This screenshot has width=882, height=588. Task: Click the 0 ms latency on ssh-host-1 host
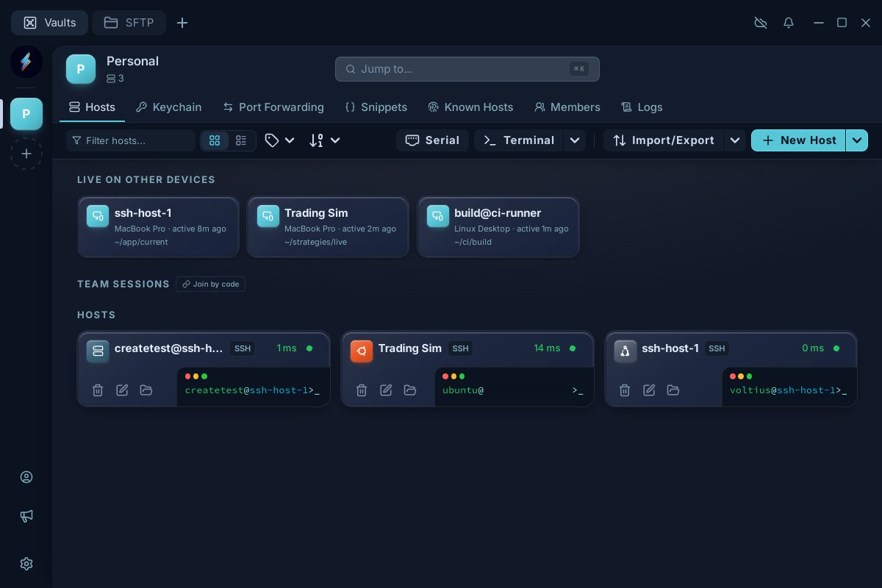813,348
